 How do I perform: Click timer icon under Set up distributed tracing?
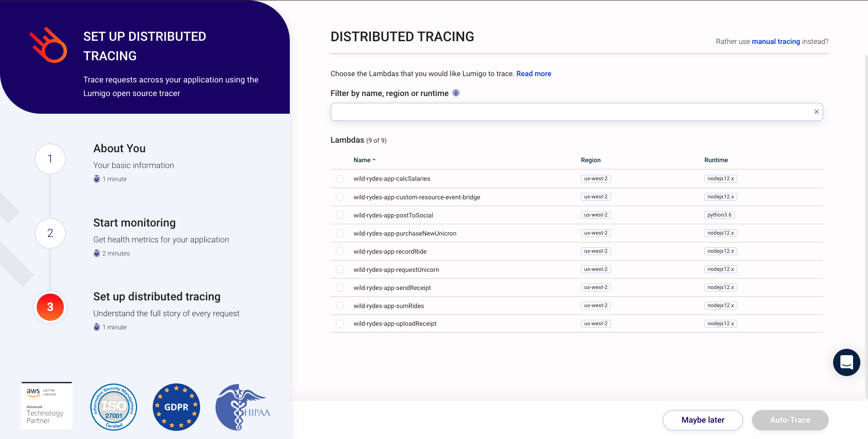pos(96,327)
